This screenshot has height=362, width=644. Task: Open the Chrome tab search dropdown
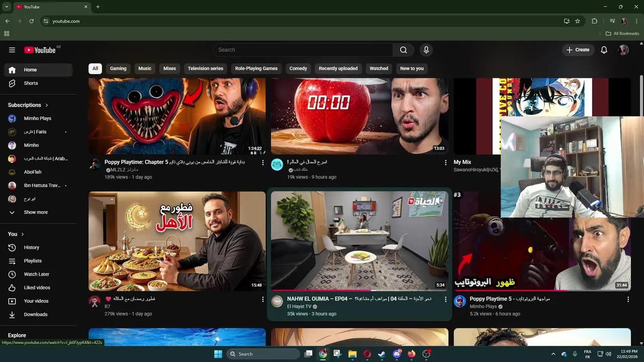(7, 7)
